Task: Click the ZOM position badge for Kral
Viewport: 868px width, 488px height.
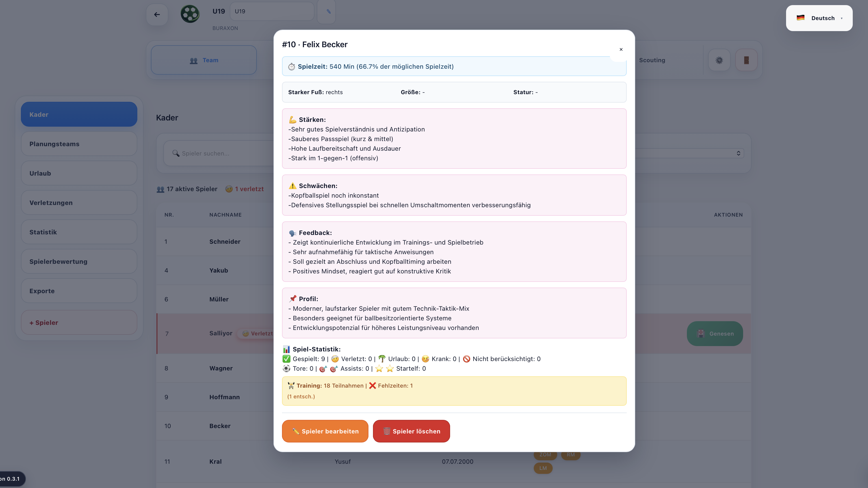Action: [545, 455]
